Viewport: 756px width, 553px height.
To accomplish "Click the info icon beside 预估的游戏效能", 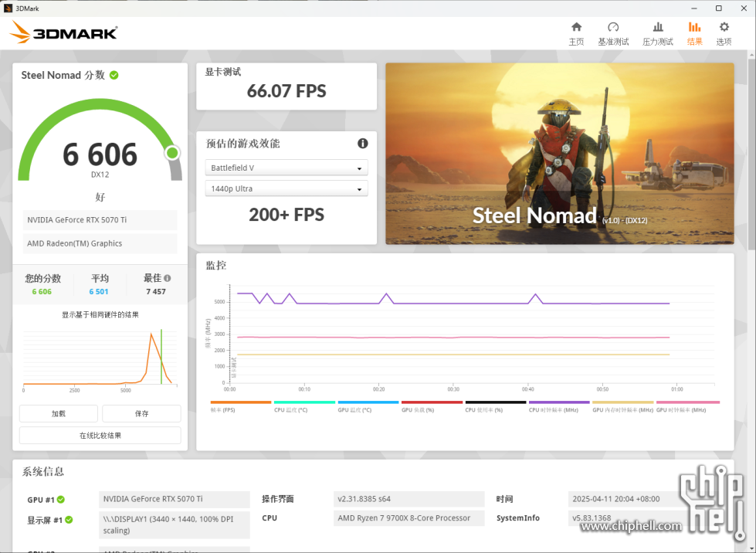I will pos(363,143).
